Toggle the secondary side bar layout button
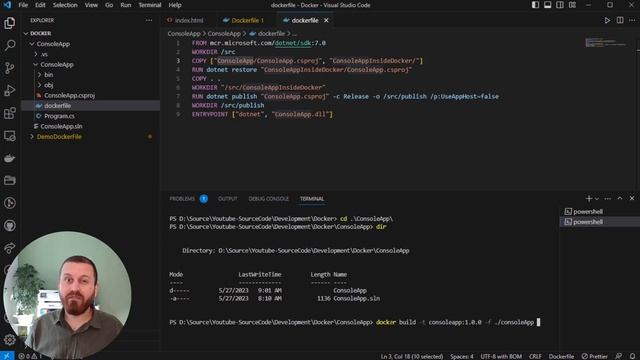Screen dimensions: 640x360 pyautogui.click(x=560, y=5)
